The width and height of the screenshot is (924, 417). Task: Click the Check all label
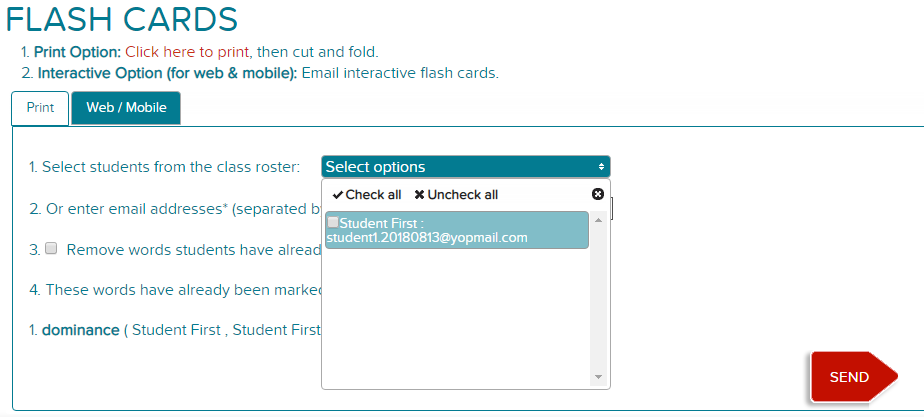(x=374, y=195)
